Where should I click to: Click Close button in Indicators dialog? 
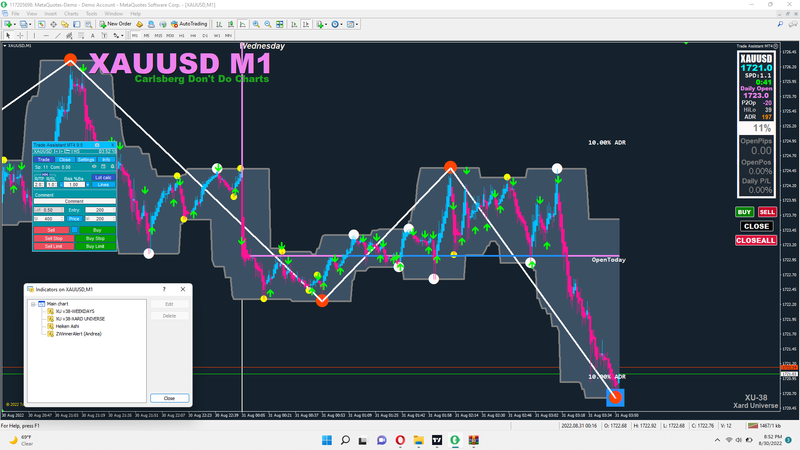point(169,398)
